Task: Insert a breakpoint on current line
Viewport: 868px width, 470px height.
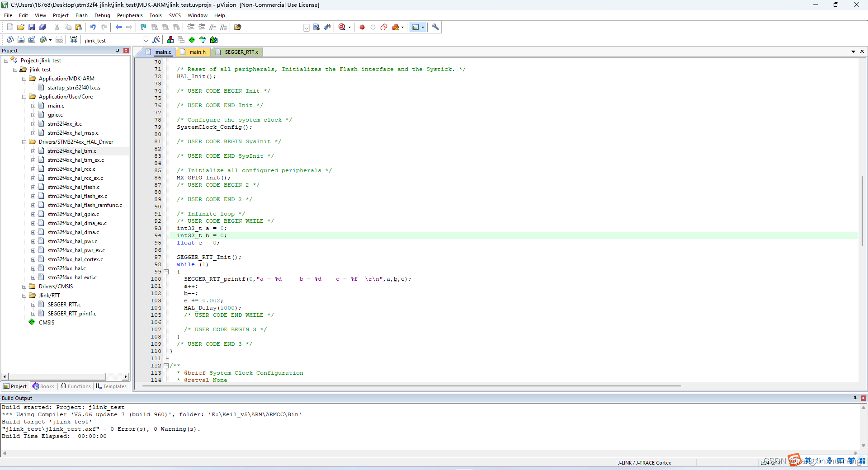Action: [x=362, y=27]
